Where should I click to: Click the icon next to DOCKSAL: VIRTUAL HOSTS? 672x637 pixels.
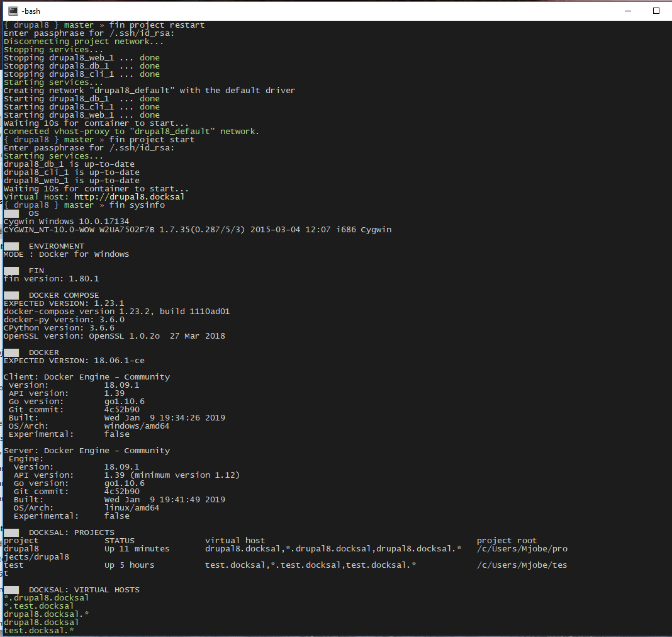10,589
